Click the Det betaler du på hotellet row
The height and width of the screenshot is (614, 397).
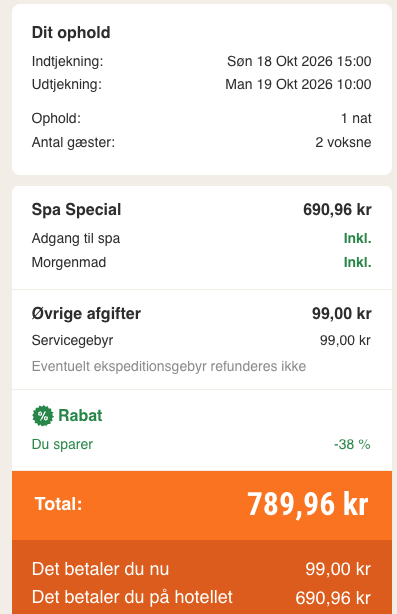coord(202,598)
